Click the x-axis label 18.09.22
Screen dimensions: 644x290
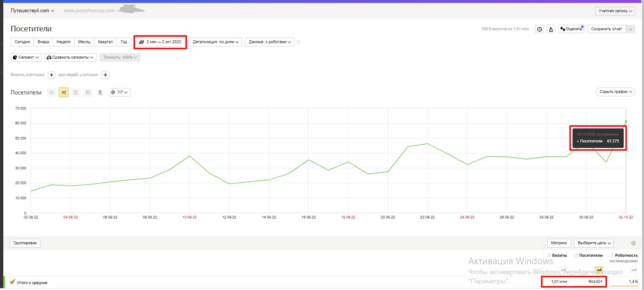[348, 217]
